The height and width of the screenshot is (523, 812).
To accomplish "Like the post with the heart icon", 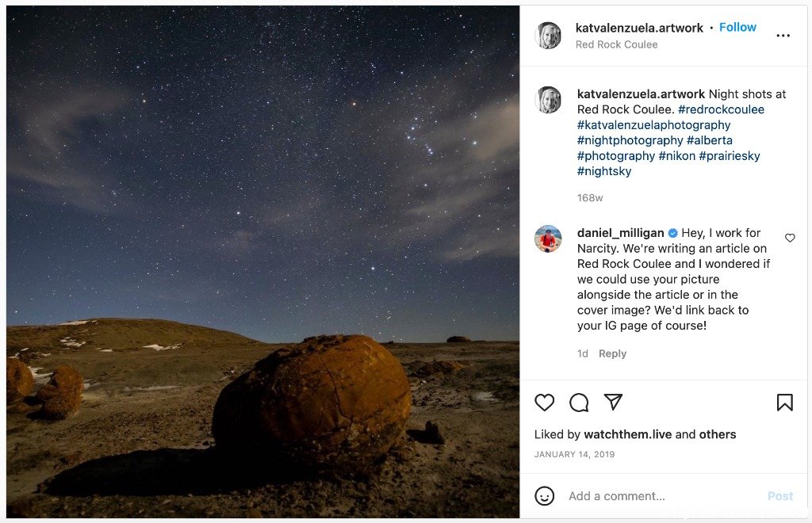I will (x=544, y=403).
